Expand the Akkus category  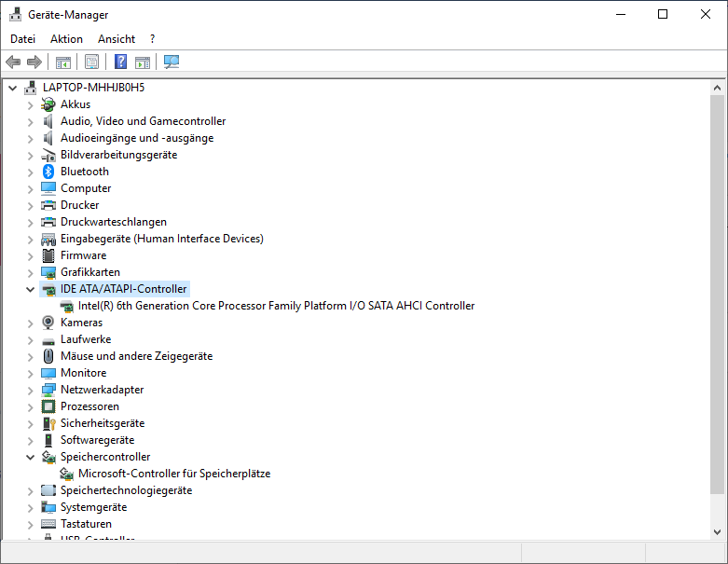click(x=30, y=105)
